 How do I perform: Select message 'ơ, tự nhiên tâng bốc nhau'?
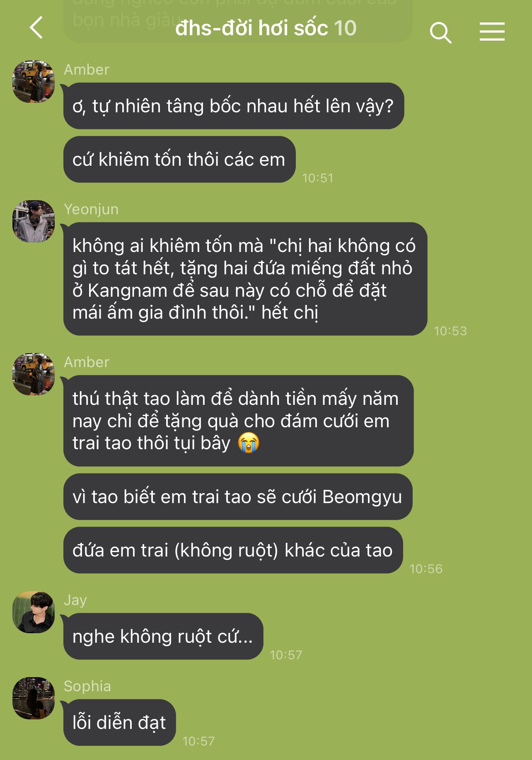pos(234,106)
